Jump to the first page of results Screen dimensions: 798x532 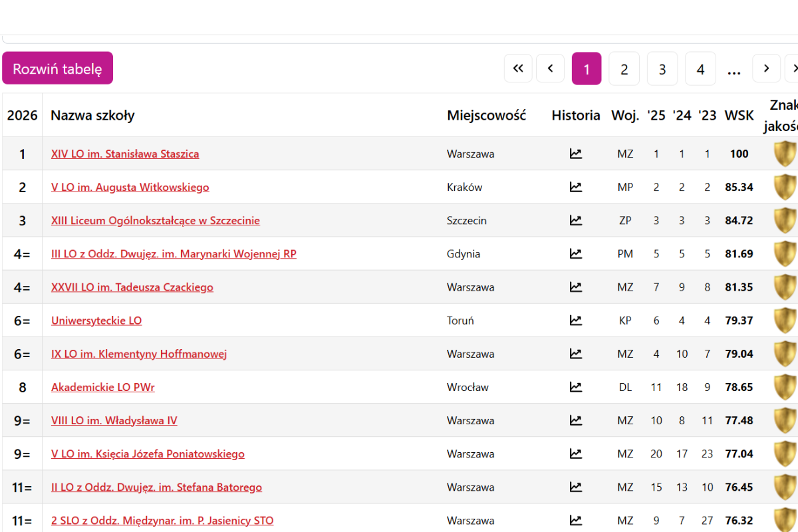[x=519, y=68]
